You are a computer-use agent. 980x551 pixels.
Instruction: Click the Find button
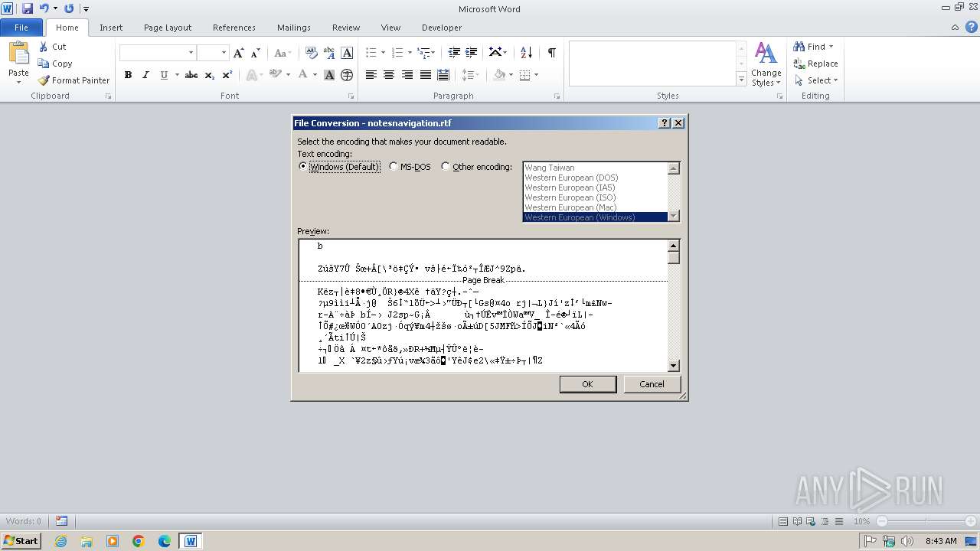[x=814, y=47]
